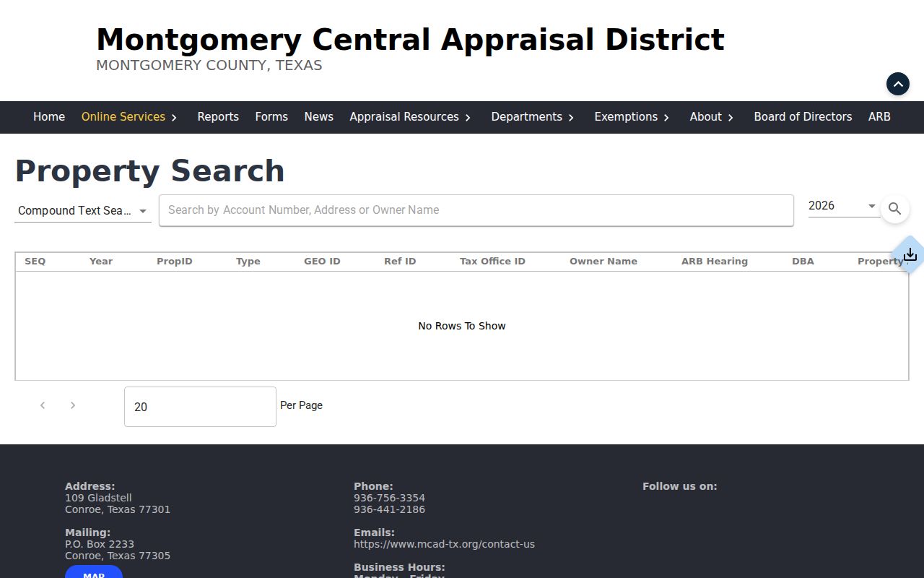924x578 pixels.
Task: Sort by ARB Hearing column header
Action: (x=715, y=262)
